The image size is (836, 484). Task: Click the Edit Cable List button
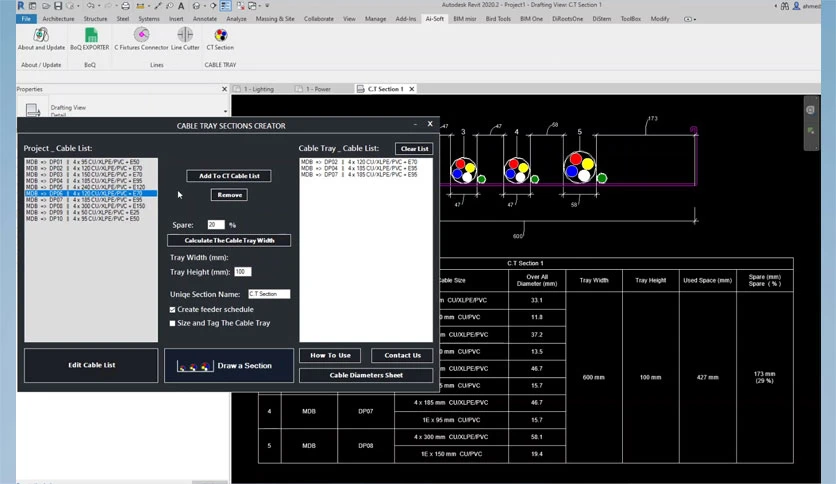pyautogui.click(x=91, y=365)
